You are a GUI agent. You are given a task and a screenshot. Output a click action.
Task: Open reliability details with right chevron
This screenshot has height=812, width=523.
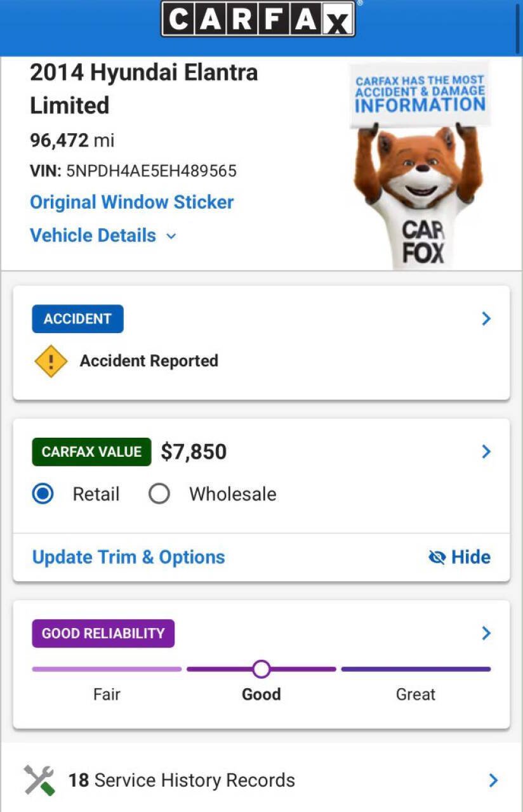[486, 633]
